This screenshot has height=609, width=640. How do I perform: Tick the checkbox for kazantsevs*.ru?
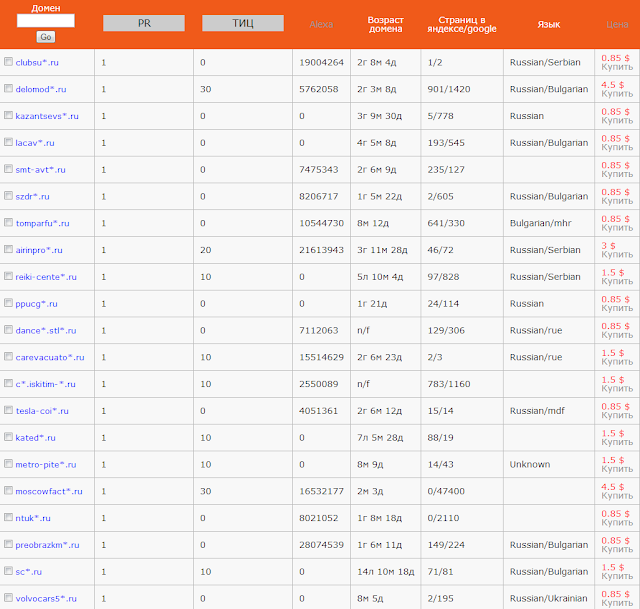coord(8,116)
